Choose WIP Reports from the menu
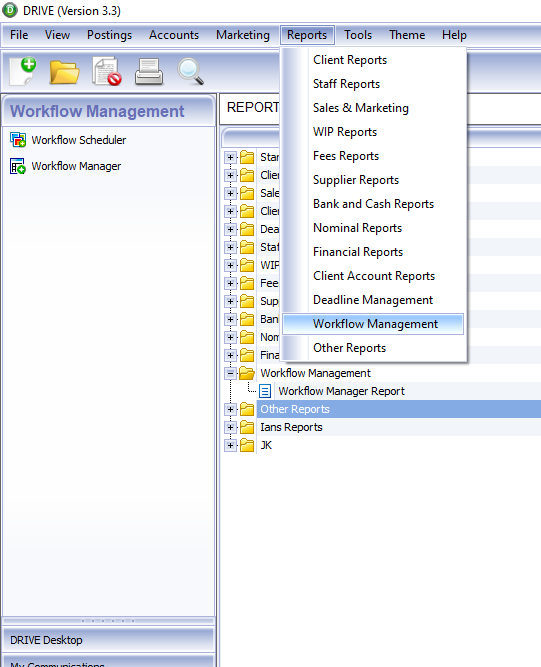Viewport: 541px width, 667px height. point(374,132)
